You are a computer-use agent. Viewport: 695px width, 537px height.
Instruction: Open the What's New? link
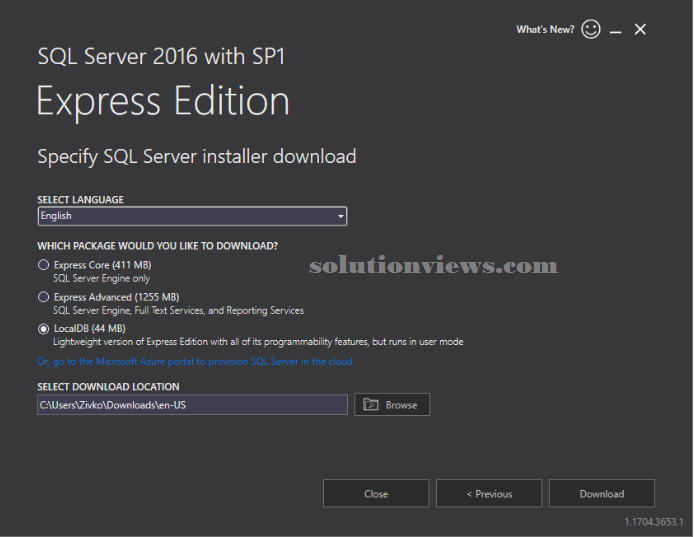pyautogui.click(x=545, y=30)
